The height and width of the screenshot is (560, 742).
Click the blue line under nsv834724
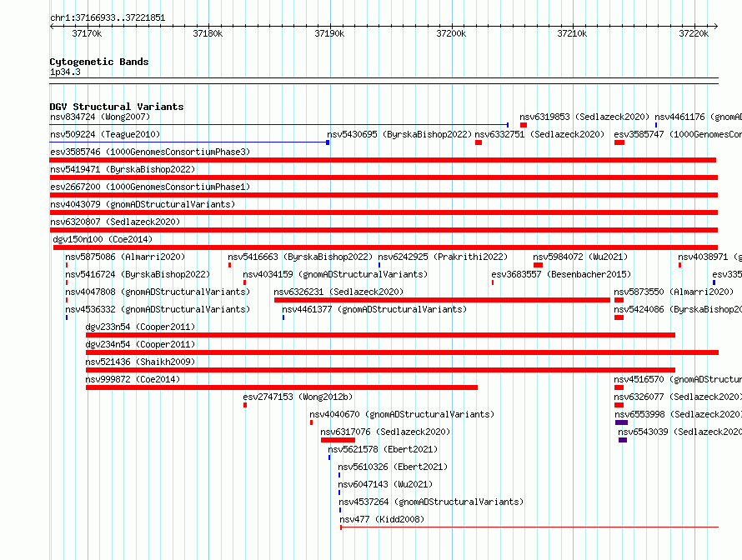coord(279,125)
